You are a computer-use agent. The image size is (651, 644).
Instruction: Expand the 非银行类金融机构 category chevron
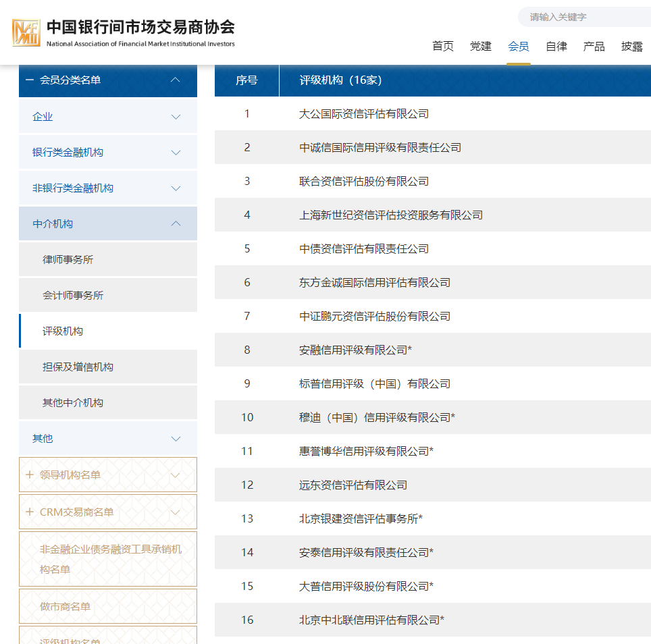click(x=176, y=188)
